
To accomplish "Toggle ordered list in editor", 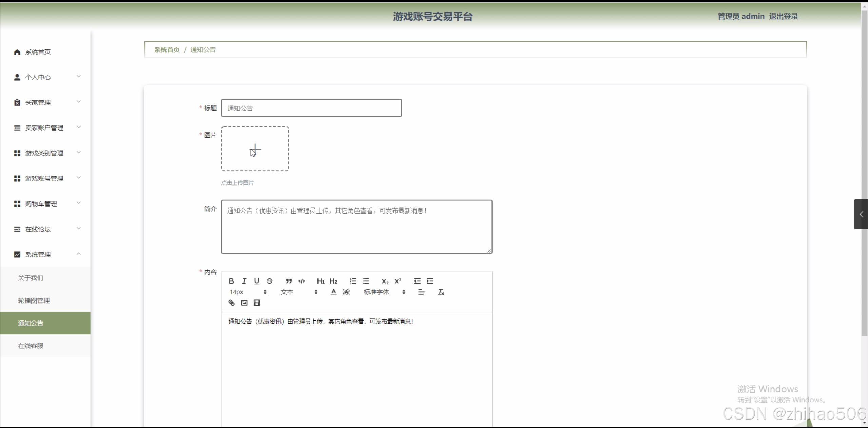I will [x=353, y=281].
